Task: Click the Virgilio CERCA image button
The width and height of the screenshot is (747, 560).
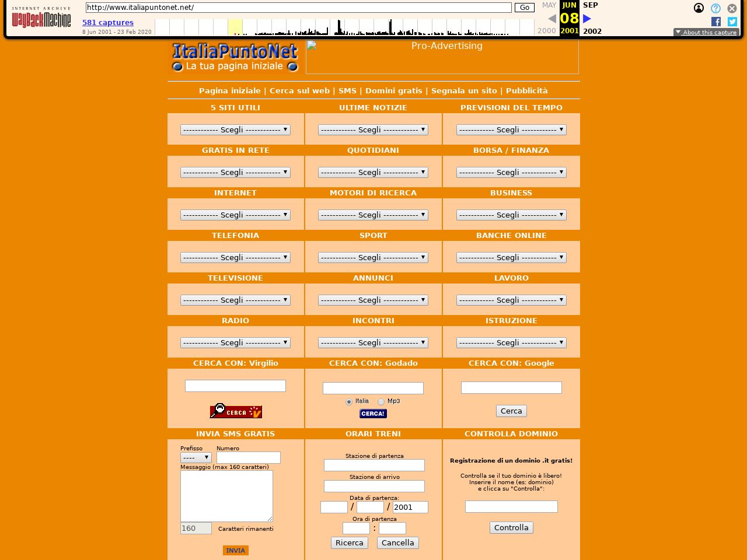Action: click(236, 411)
